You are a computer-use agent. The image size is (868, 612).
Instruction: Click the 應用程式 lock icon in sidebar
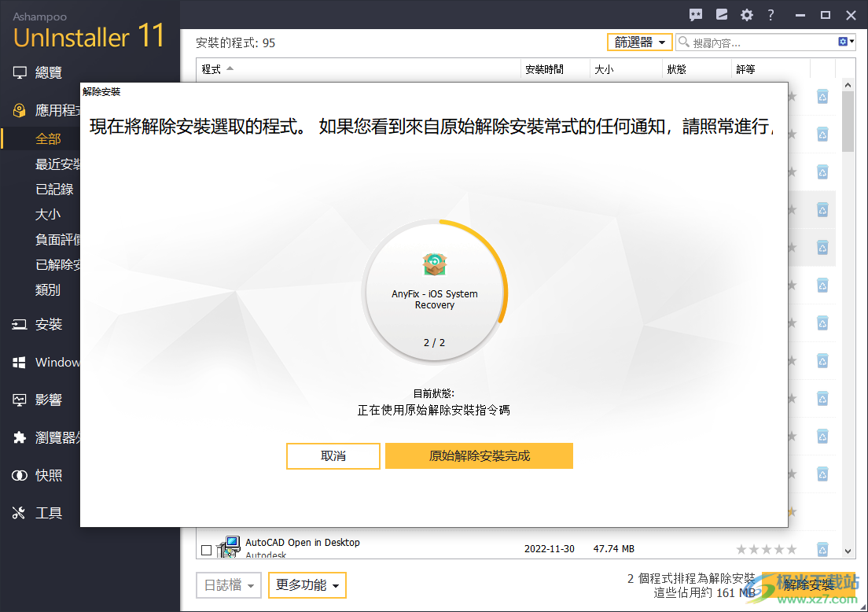coord(20,110)
